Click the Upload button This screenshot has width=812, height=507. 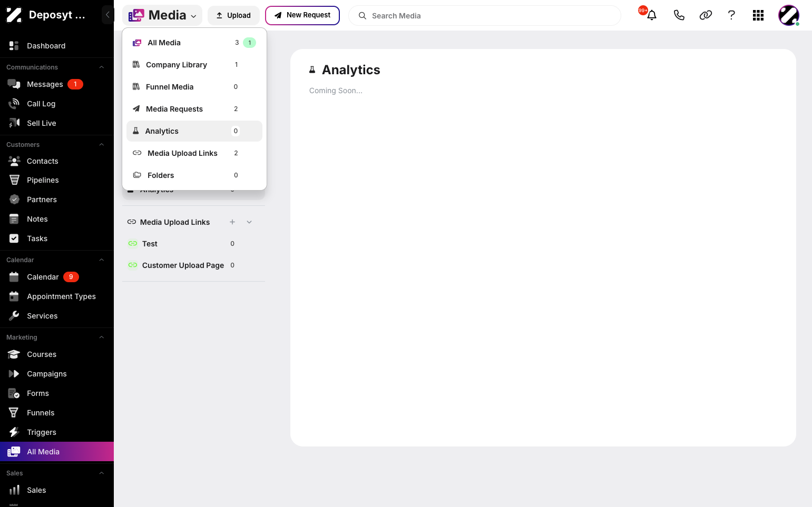point(233,15)
